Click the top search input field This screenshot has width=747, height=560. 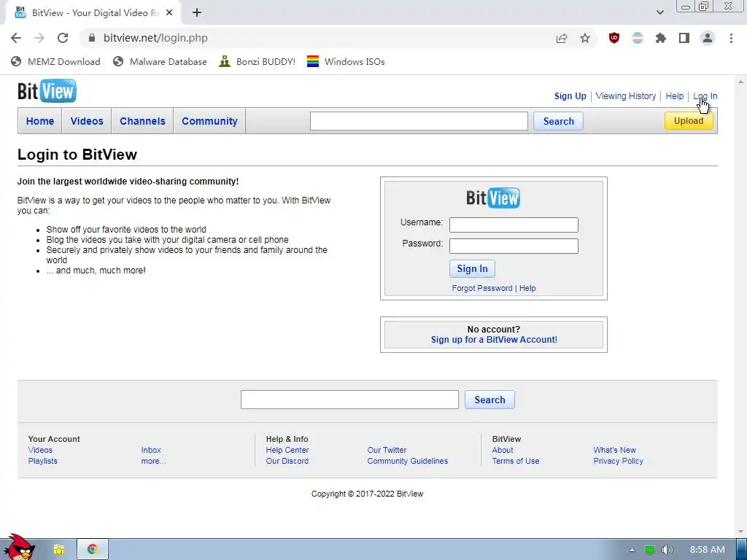pyautogui.click(x=419, y=121)
